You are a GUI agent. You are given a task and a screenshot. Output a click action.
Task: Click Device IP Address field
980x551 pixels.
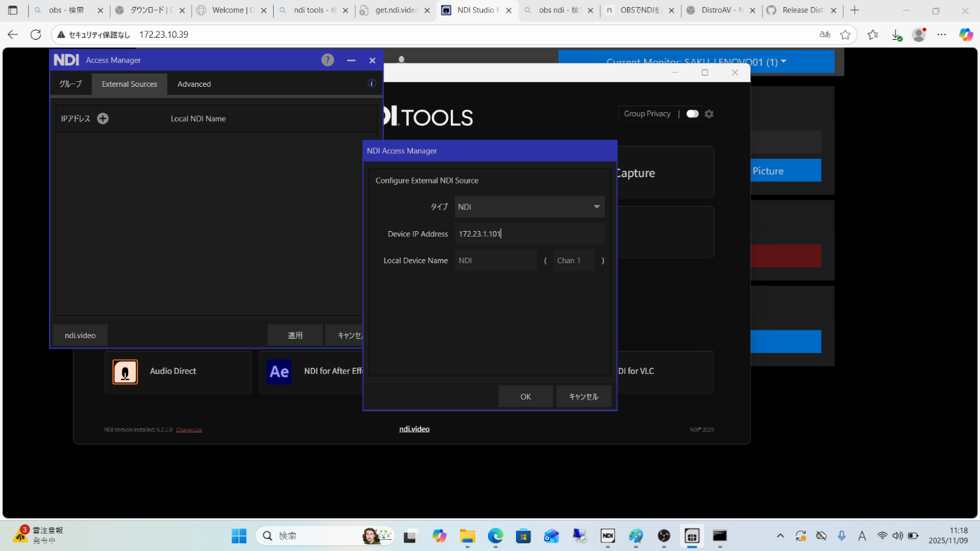click(529, 234)
